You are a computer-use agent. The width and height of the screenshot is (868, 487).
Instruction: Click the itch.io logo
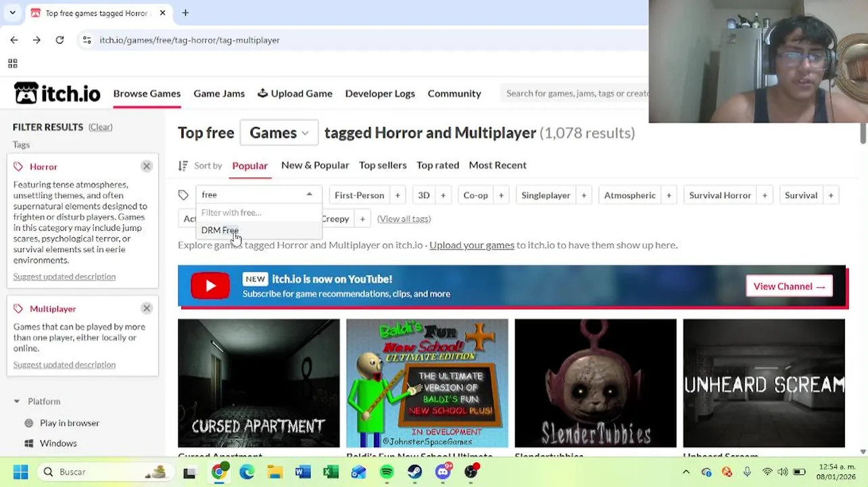click(57, 93)
